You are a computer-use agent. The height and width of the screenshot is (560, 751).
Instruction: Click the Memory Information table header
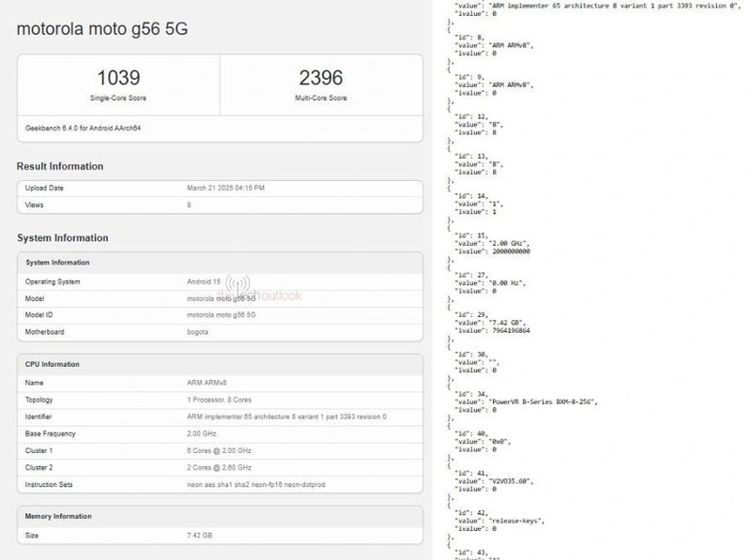point(58,516)
